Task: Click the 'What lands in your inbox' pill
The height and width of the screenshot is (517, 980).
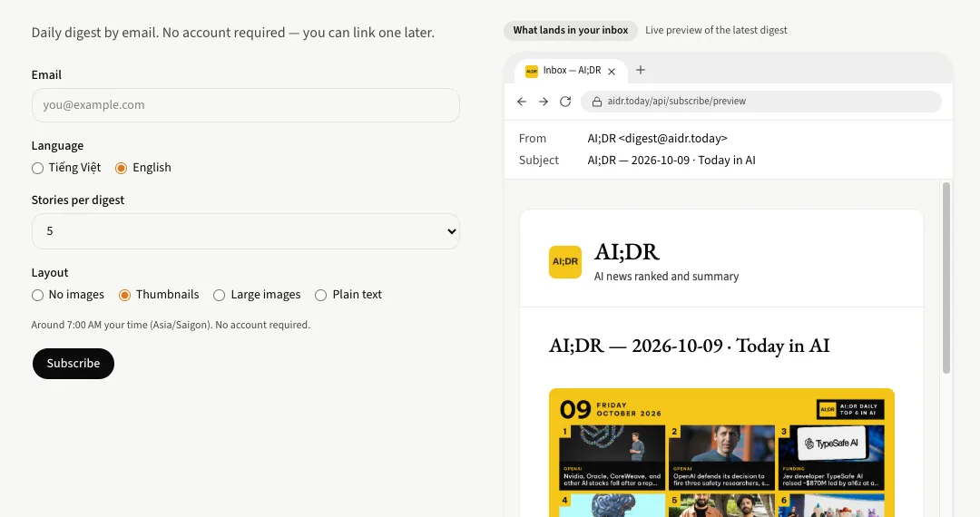Action: point(570,30)
